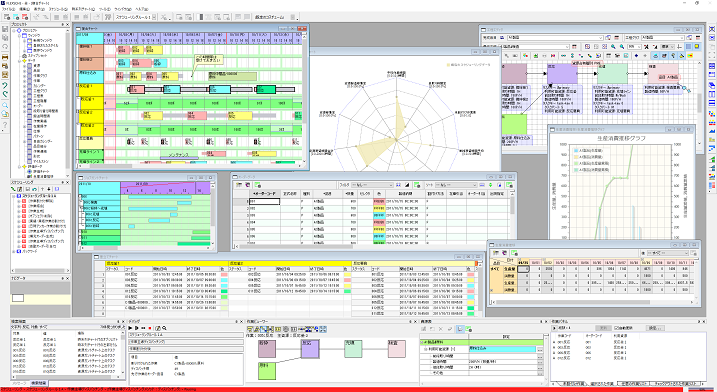717x392 pixels.
Task: Click the zoom-in magnifier in the process editor toolbar
Action: click(613, 47)
